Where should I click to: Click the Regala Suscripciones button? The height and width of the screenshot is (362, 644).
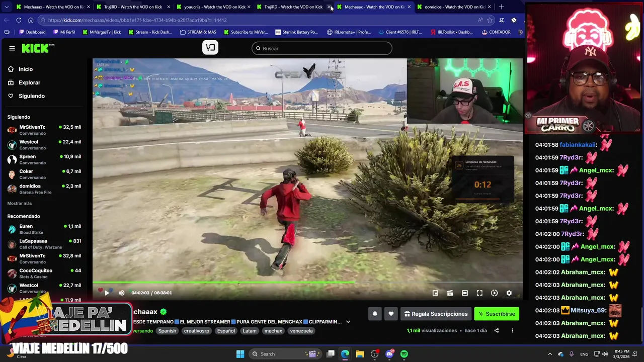436,314
